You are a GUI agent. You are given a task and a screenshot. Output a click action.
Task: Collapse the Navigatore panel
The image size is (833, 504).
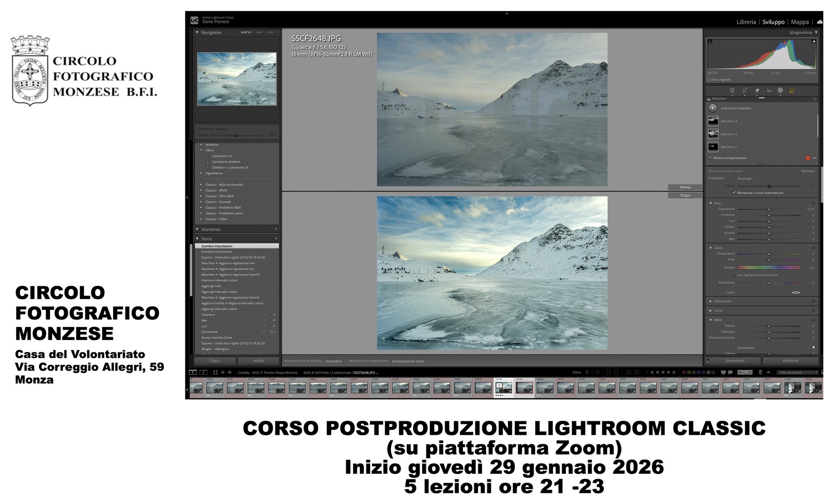click(x=197, y=32)
